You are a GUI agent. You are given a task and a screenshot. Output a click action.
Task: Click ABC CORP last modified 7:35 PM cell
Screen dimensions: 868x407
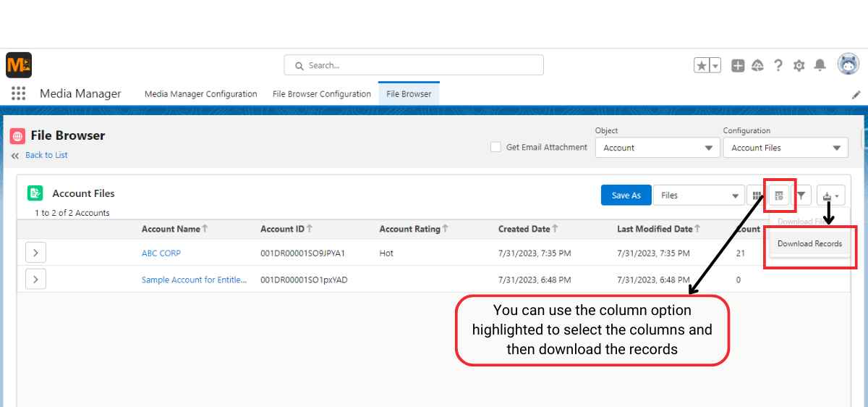[653, 253]
